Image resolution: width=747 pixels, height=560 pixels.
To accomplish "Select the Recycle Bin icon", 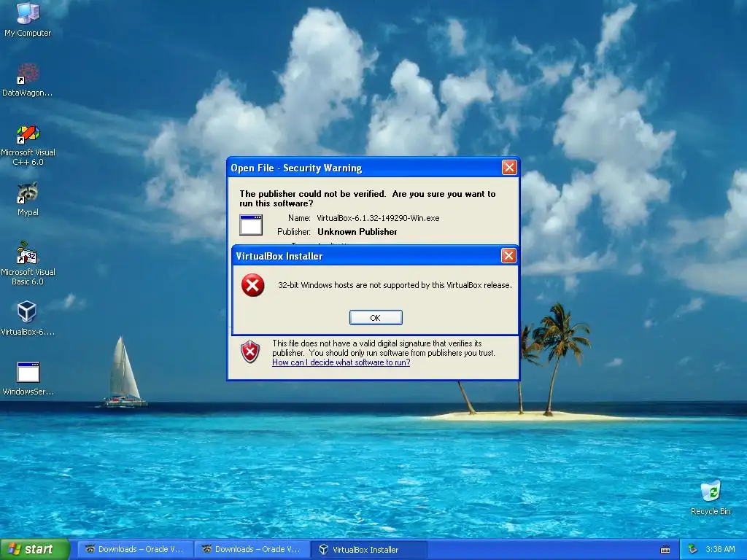I will pyautogui.click(x=711, y=498).
